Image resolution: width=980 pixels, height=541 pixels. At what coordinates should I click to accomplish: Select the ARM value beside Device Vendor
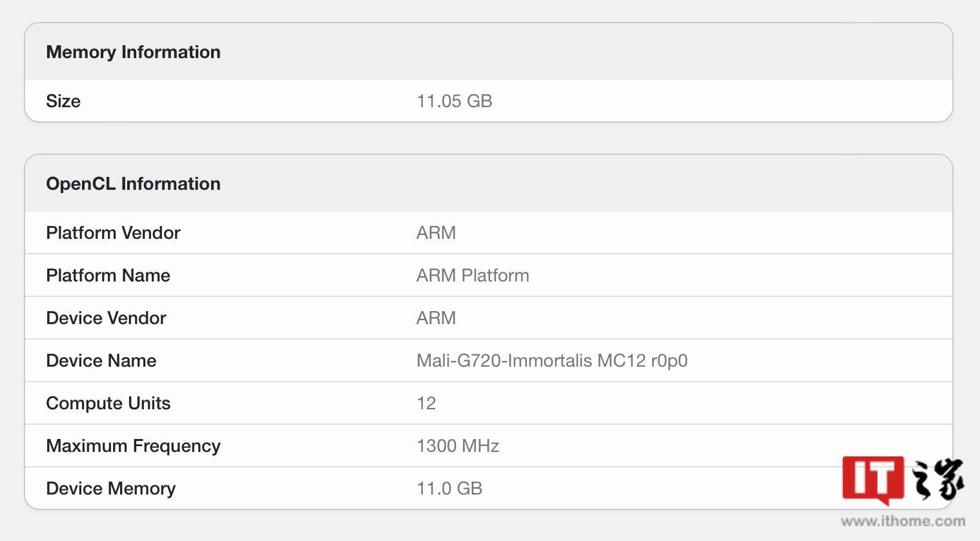click(436, 318)
